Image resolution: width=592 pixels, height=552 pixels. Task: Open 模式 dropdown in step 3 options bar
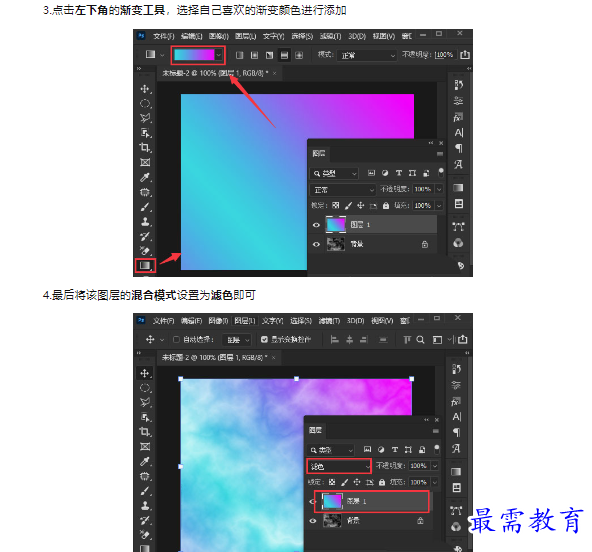click(x=366, y=56)
